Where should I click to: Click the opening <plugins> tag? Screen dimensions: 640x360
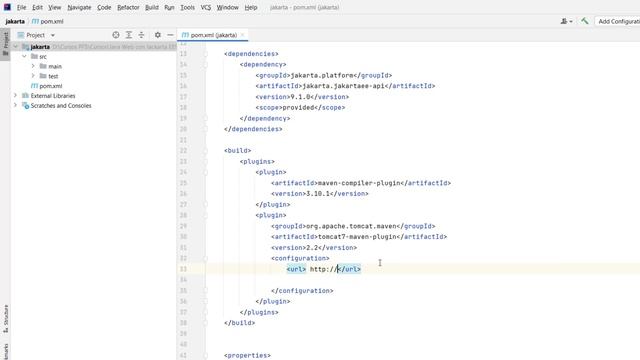click(x=257, y=161)
